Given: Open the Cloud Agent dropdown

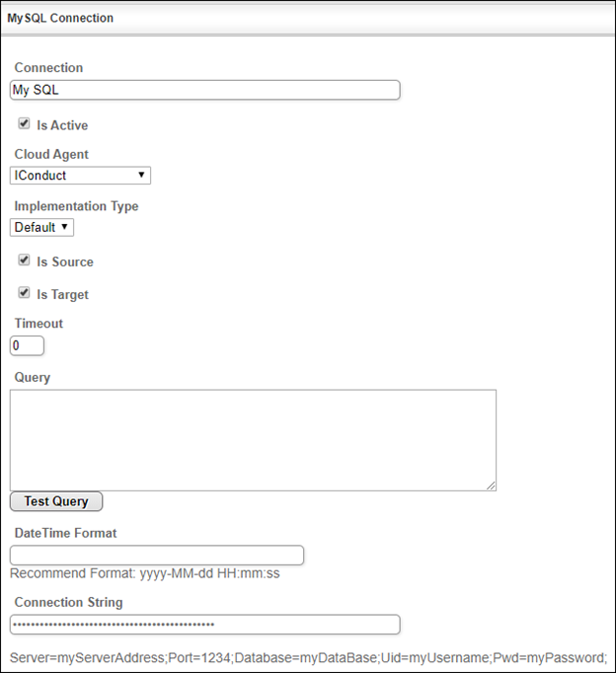Looking at the screenshot, I should tap(80, 176).
